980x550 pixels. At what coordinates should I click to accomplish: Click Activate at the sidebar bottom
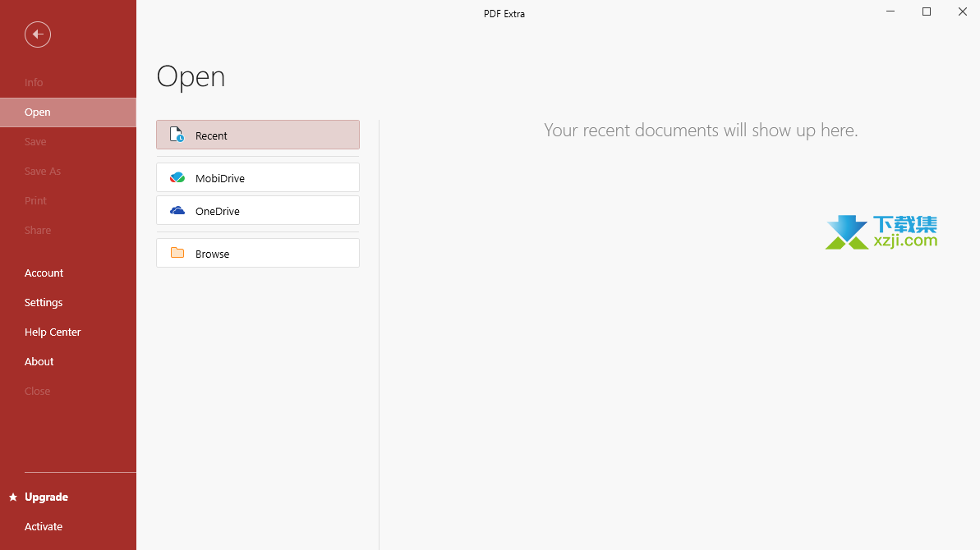tap(68, 526)
